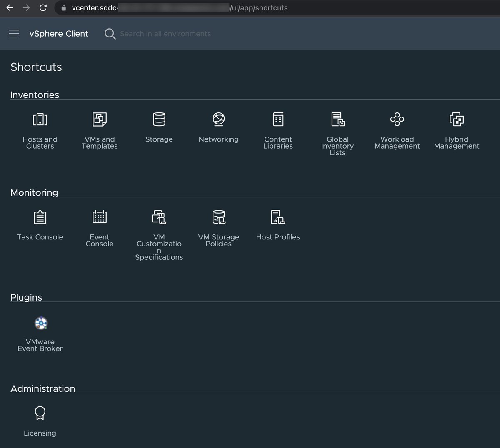Focus the Search in all environments field
Viewport: 500px width, 448px height.
point(165,34)
